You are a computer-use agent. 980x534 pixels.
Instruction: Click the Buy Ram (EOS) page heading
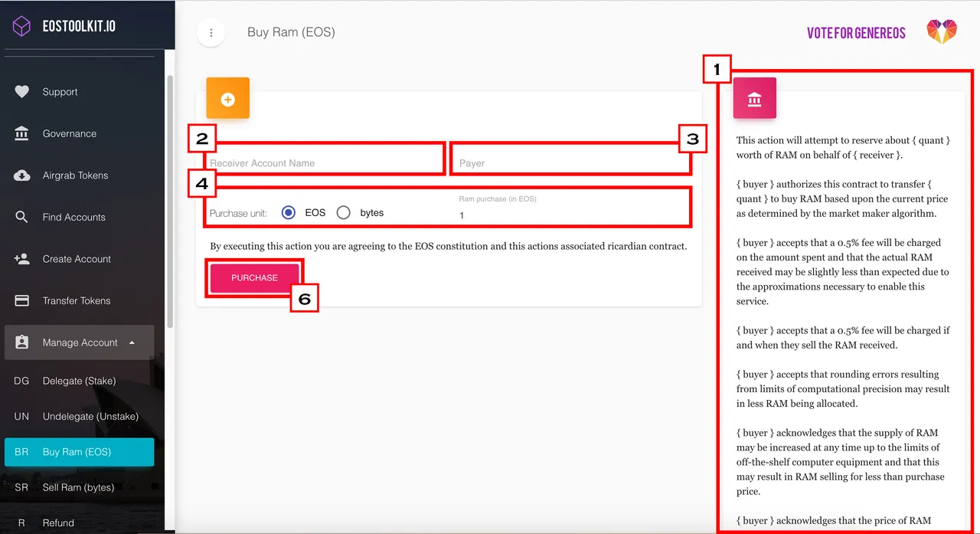[x=291, y=32]
